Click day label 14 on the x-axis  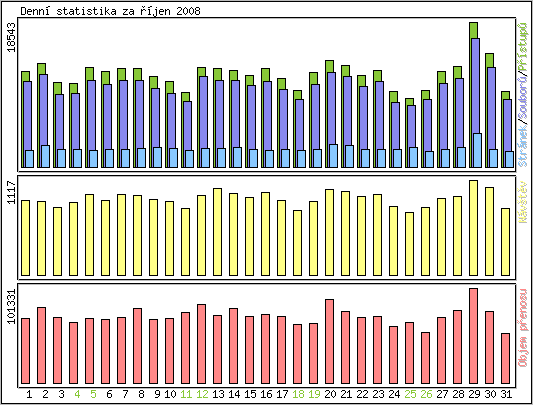[234, 394]
